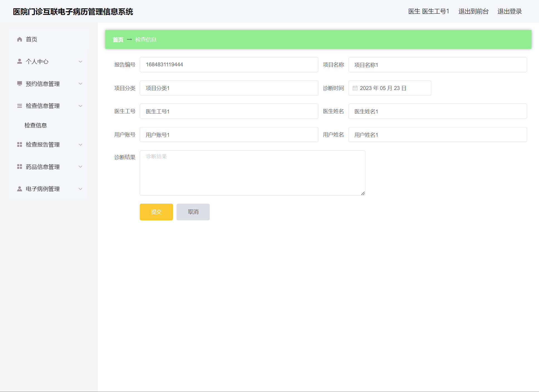The image size is (539, 392).
Task: Open the 检查信息 submenu item
Action: 36,125
